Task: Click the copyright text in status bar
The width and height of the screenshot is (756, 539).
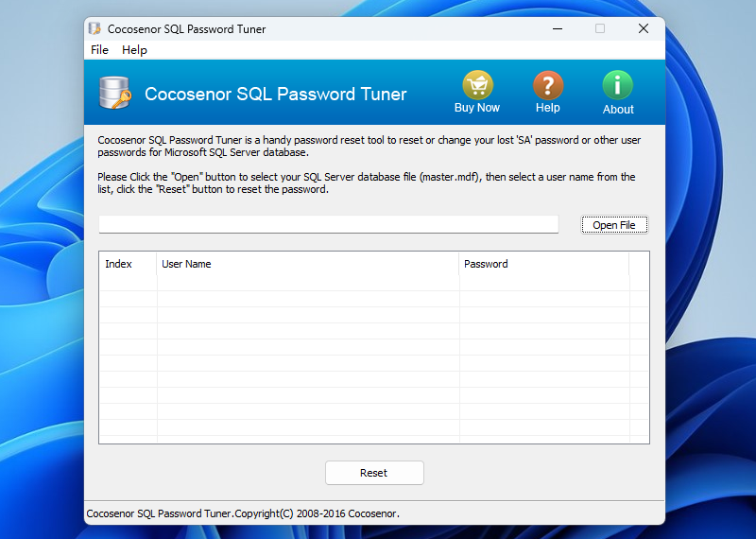Action: tap(243, 513)
